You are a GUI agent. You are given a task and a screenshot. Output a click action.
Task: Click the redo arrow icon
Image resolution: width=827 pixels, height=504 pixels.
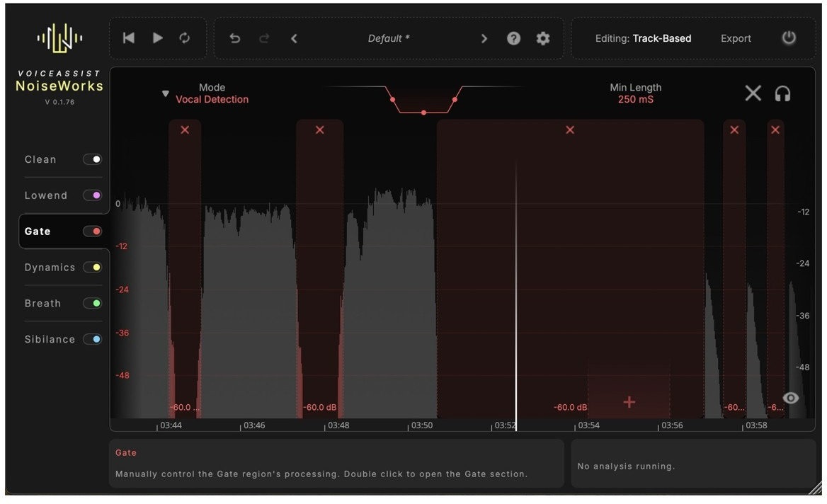point(264,38)
